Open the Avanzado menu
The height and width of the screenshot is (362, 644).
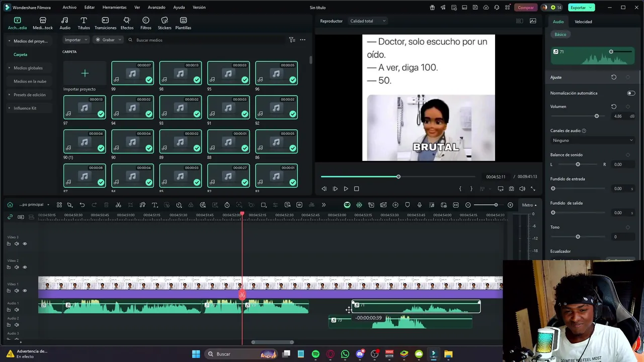156,8
